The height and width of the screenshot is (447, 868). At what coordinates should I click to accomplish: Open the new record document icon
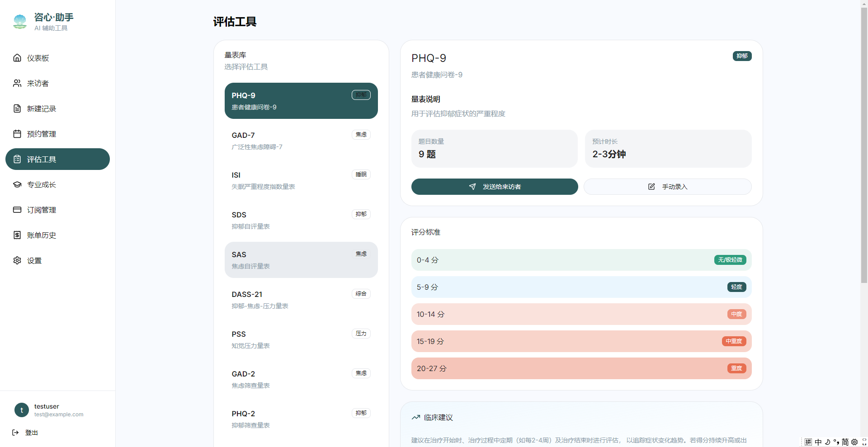pos(17,108)
